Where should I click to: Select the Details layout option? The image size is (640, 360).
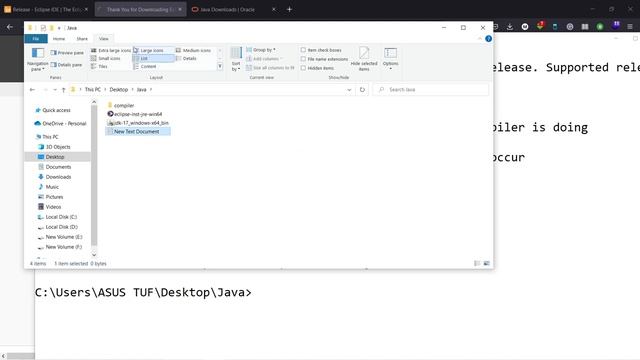186,58
